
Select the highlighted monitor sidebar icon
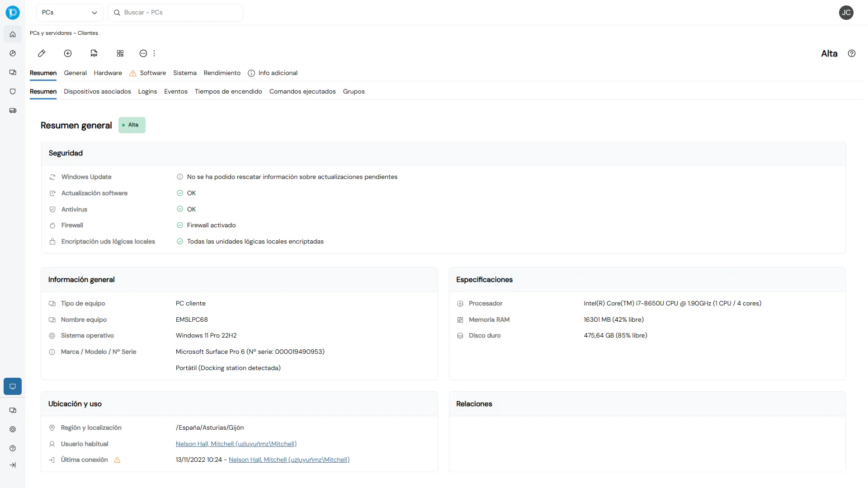[13, 386]
